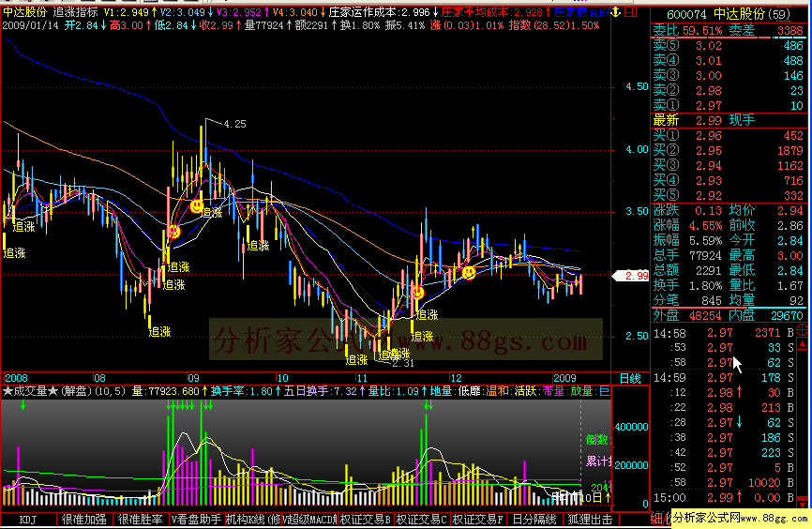
Task: Select the 买① 2.96 bid row
Action: 729,136
